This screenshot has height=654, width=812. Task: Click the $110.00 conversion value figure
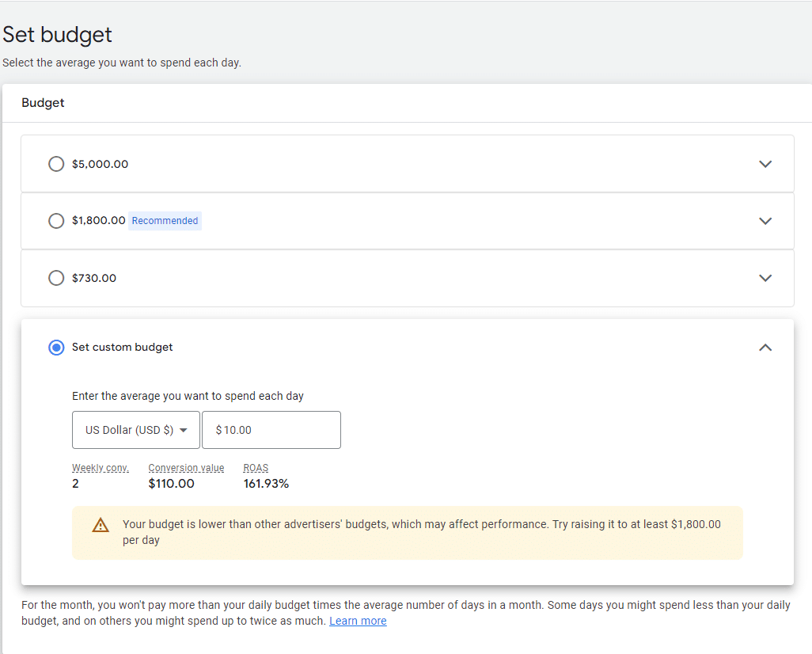172,484
